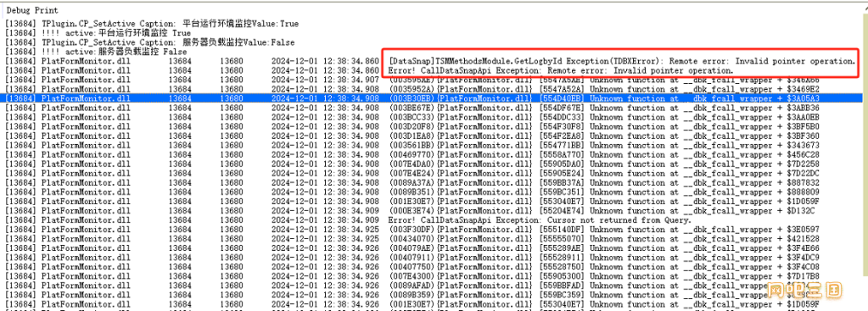This screenshot has width=868, height=311.
Task: Select the line "TPlugin.CP_SetActive Caption: 服务器负载监控Value:False"
Action: point(150,42)
